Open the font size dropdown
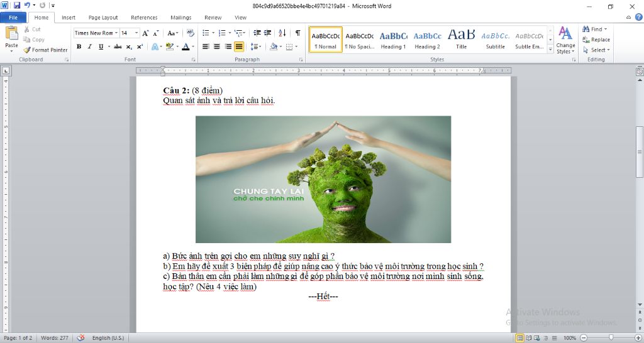The image size is (644, 343). click(137, 33)
